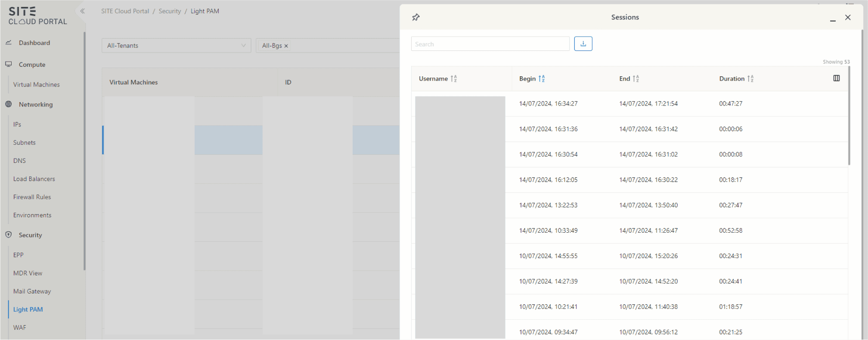Go to Firewall Rules page
This screenshot has width=868, height=340.
point(32,197)
